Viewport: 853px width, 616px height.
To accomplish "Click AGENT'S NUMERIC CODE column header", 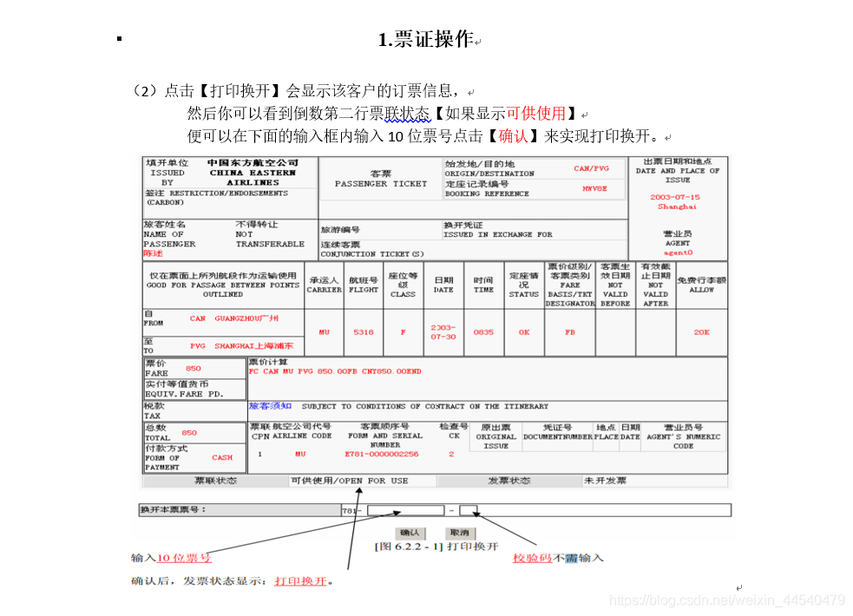I will pos(683,441).
